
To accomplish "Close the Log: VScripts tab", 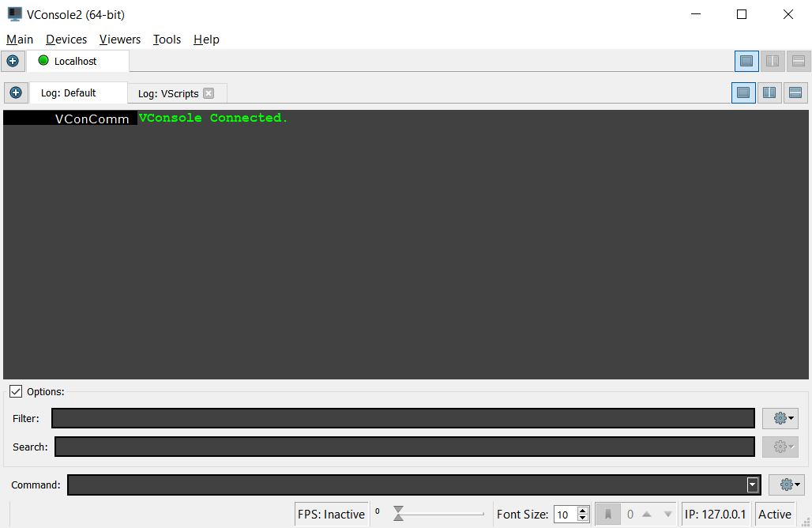I will tap(209, 93).
